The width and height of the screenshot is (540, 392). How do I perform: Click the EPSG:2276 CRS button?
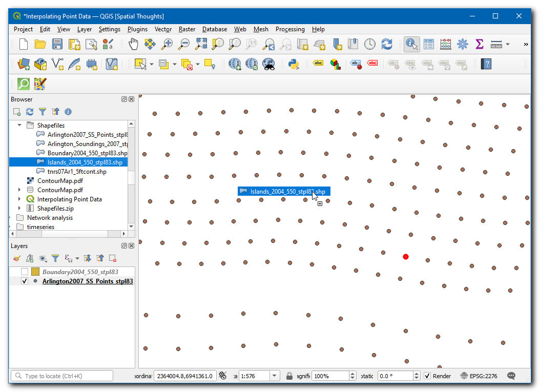point(478,376)
